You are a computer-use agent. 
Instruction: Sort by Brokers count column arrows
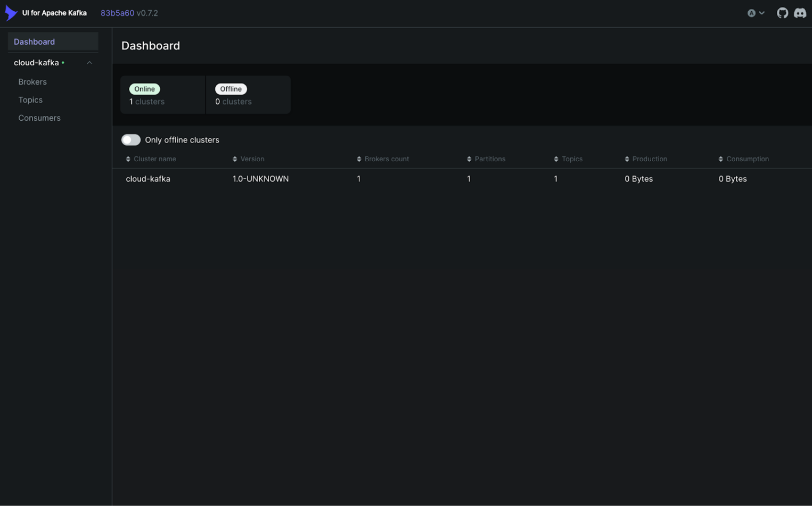[359, 159]
